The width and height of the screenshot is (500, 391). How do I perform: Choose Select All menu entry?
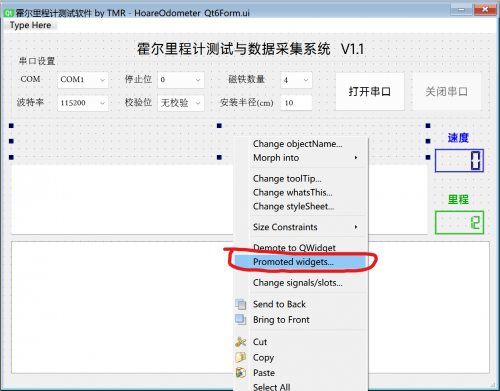[x=301, y=387]
